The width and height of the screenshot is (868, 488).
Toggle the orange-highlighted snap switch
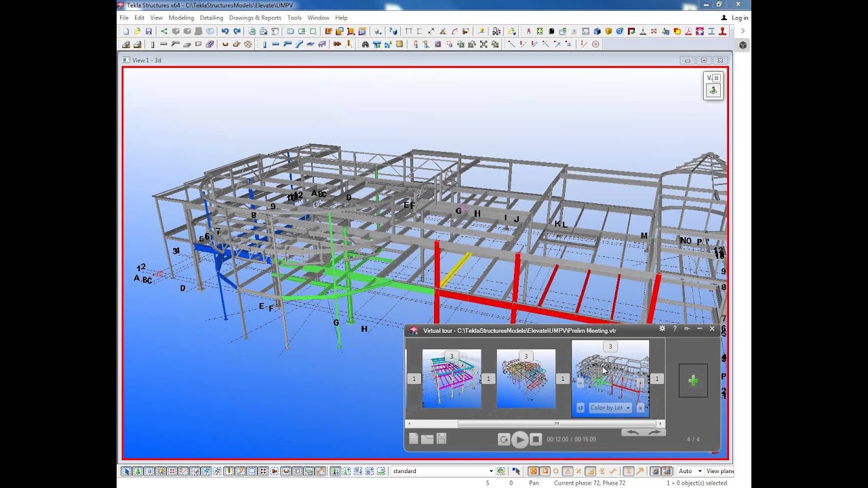click(x=533, y=471)
